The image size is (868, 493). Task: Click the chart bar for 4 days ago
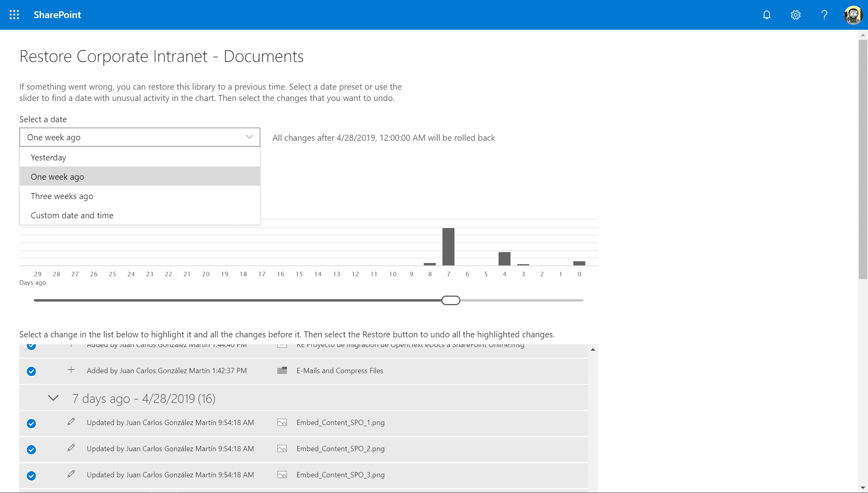click(504, 259)
